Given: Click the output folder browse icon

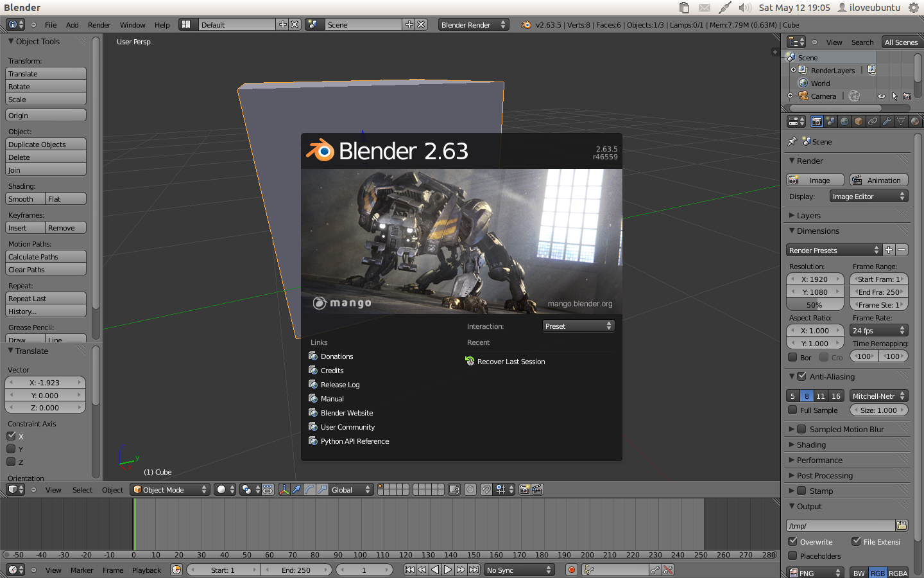Looking at the screenshot, I should (x=902, y=525).
